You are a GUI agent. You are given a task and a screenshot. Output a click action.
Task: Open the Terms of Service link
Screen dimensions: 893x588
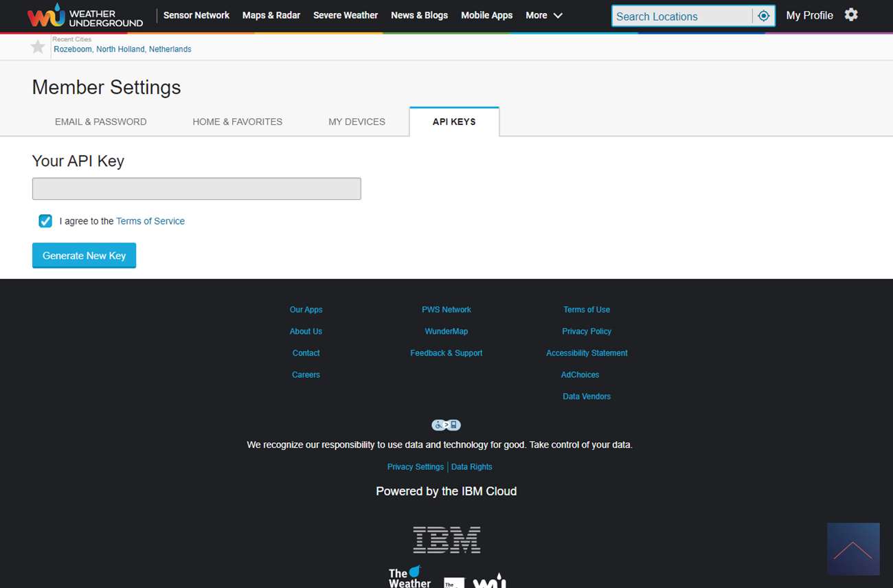150,221
